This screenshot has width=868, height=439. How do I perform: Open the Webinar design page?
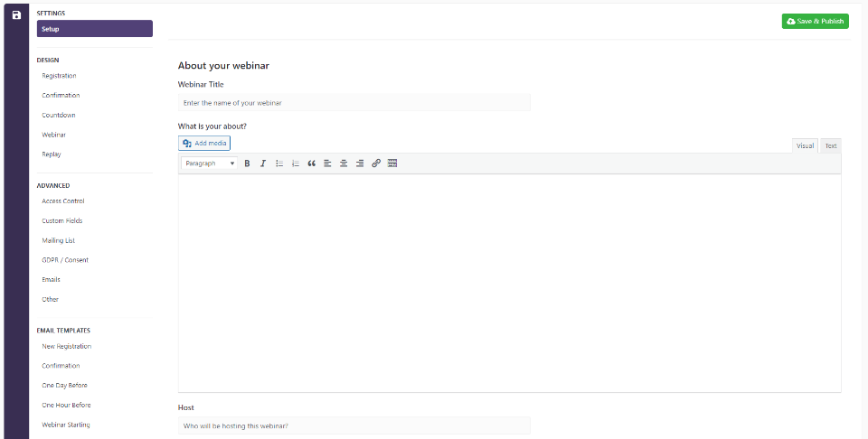coord(54,135)
